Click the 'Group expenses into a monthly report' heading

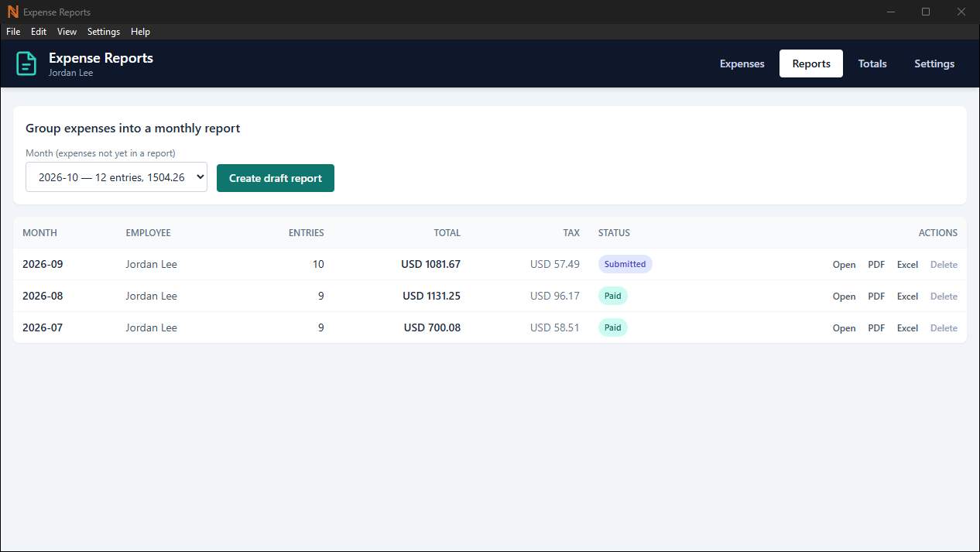click(x=133, y=129)
